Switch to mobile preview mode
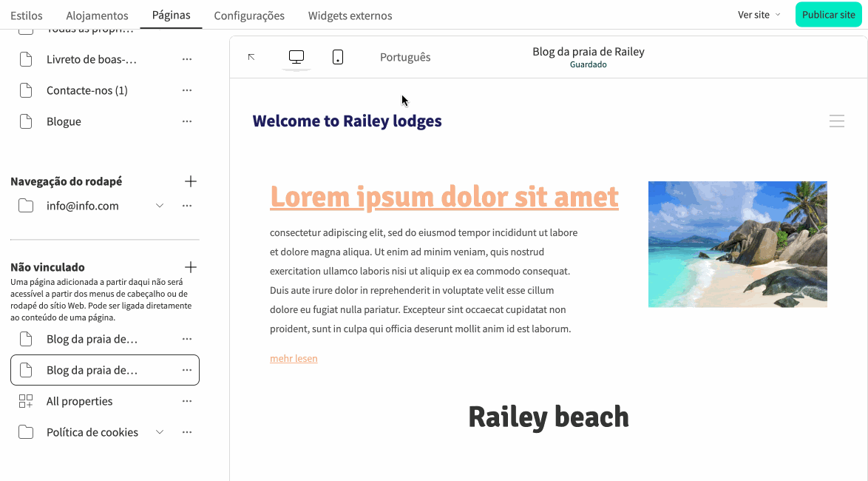Image resolution: width=868 pixels, height=481 pixels. (338, 57)
